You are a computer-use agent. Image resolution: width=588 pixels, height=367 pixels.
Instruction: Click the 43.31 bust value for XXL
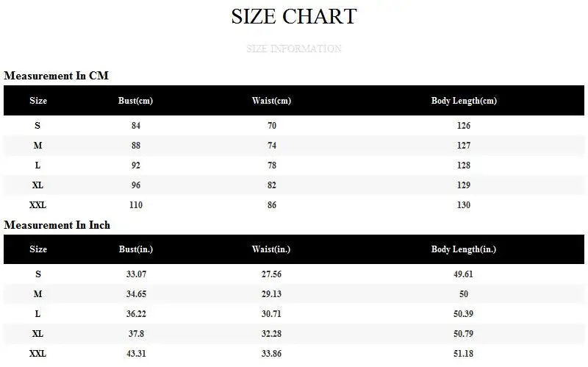coord(136,354)
